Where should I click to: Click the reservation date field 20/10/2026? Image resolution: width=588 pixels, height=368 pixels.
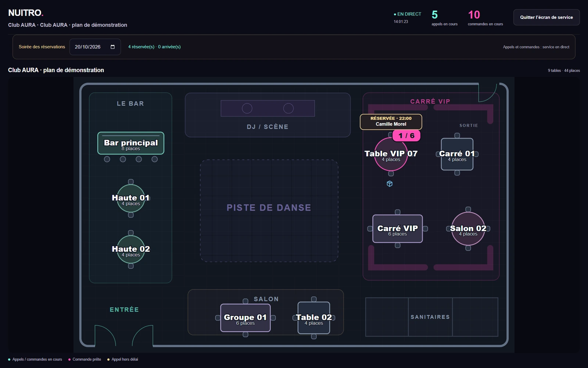pyautogui.click(x=95, y=47)
